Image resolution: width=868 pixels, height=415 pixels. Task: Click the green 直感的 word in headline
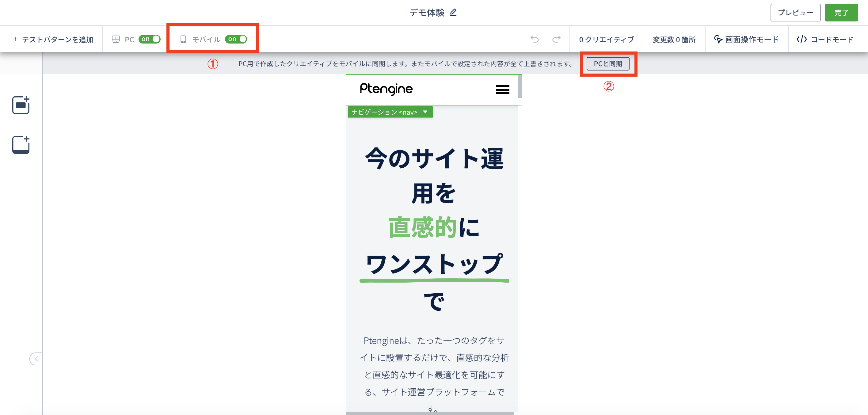click(423, 227)
